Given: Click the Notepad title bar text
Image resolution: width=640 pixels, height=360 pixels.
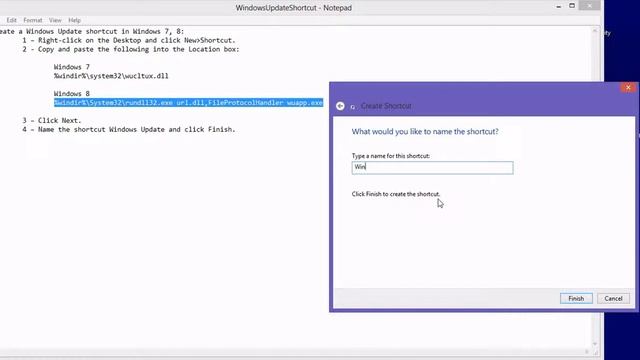Looking at the screenshot, I should point(293,8).
